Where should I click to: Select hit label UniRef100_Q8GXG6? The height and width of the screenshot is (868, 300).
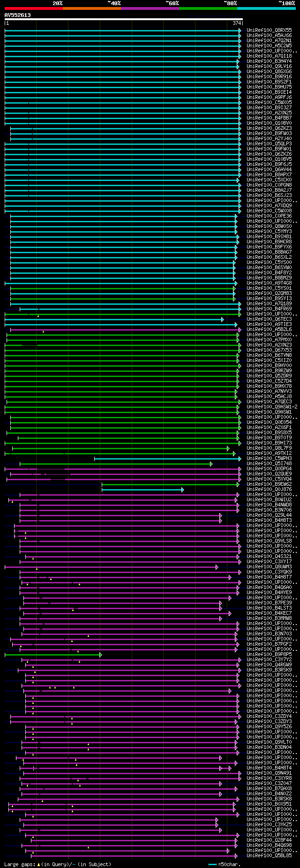click(269, 72)
